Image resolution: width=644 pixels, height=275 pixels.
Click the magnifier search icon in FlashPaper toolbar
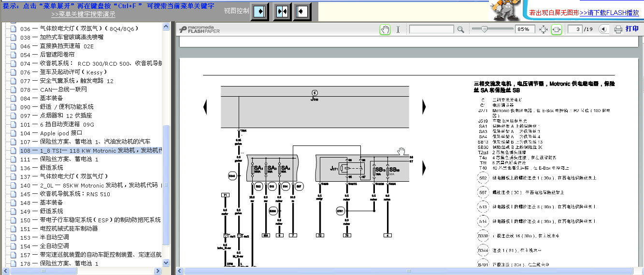coord(460,29)
